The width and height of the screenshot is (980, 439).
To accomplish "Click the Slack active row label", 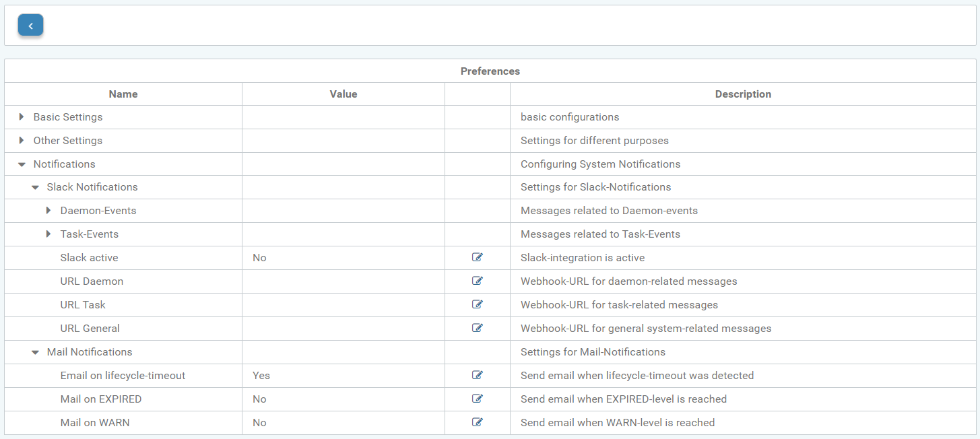I will (x=89, y=258).
